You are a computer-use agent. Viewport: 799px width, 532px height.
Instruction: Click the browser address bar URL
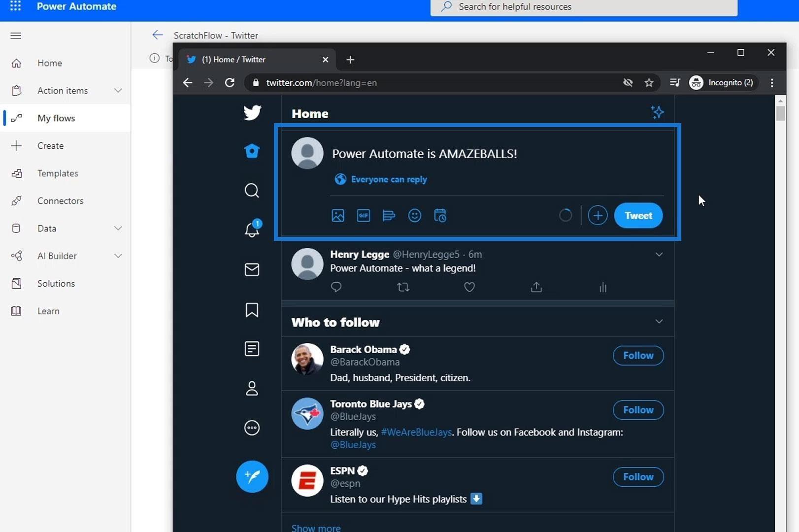[322, 83]
